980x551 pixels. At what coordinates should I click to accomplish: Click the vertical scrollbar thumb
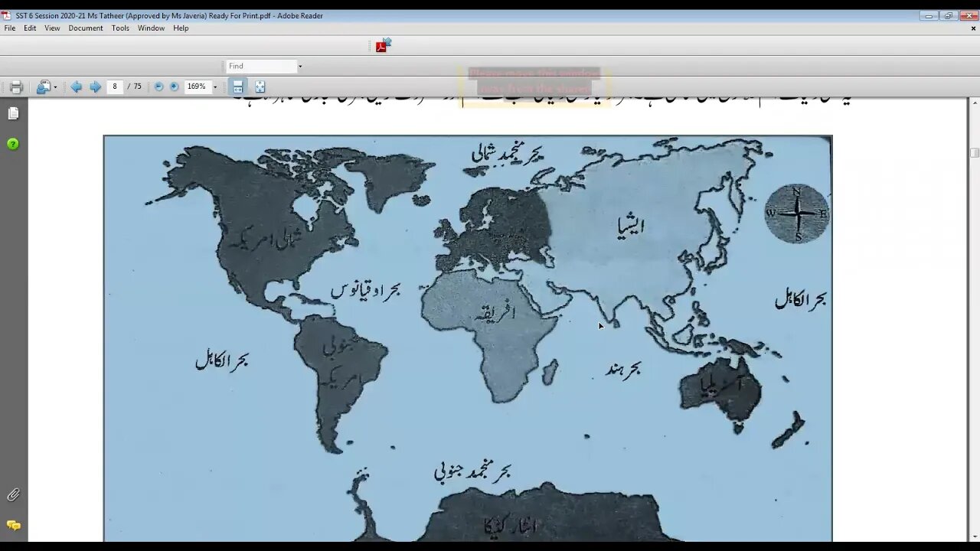coord(974,153)
